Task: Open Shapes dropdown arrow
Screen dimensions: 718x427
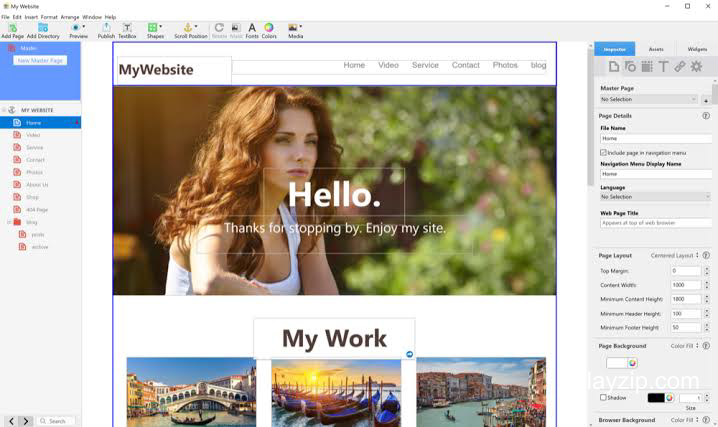Action: click(161, 27)
